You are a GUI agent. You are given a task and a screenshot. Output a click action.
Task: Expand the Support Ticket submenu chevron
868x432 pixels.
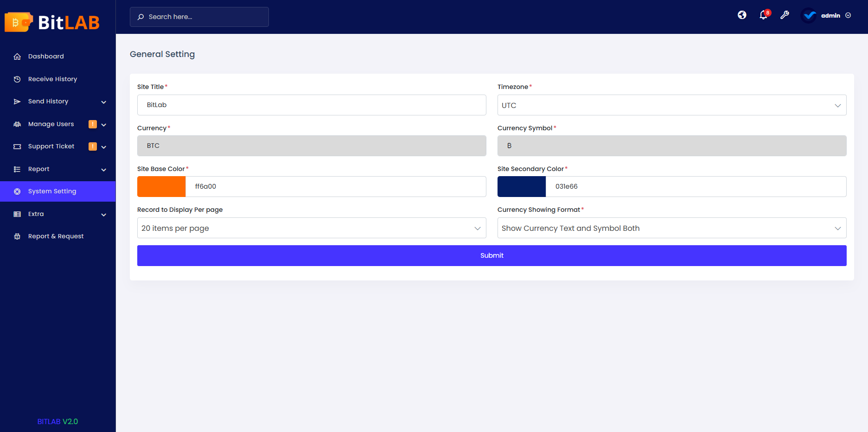click(x=104, y=147)
